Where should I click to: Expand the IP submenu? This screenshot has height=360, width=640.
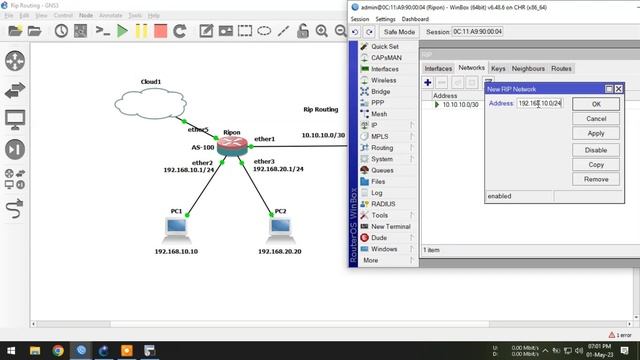click(388, 125)
